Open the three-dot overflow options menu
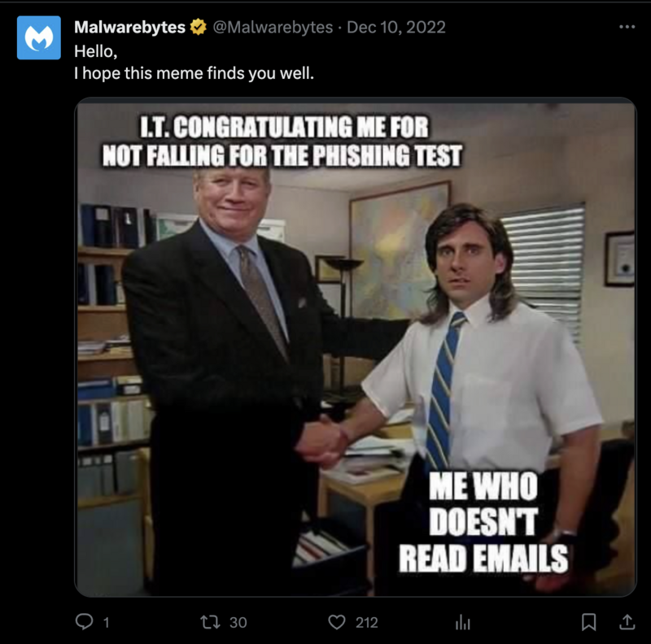The width and height of the screenshot is (651, 644). (x=627, y=26)
